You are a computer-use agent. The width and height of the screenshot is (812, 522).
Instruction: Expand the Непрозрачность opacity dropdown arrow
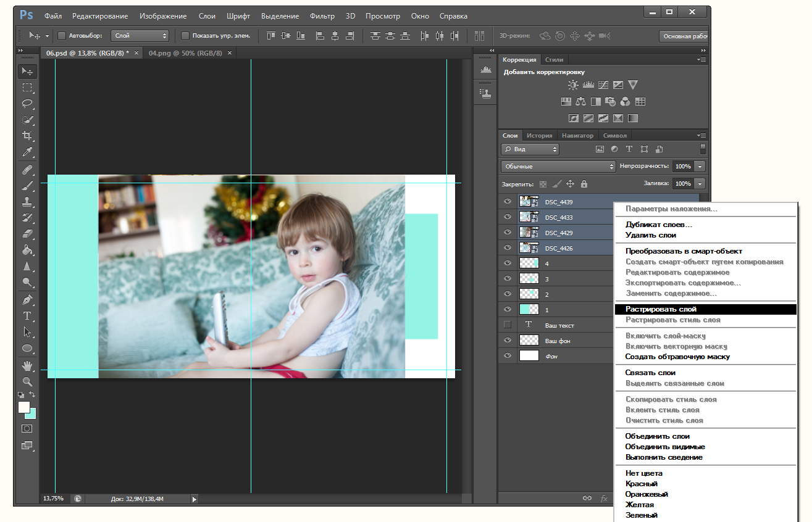pos(700,167)
